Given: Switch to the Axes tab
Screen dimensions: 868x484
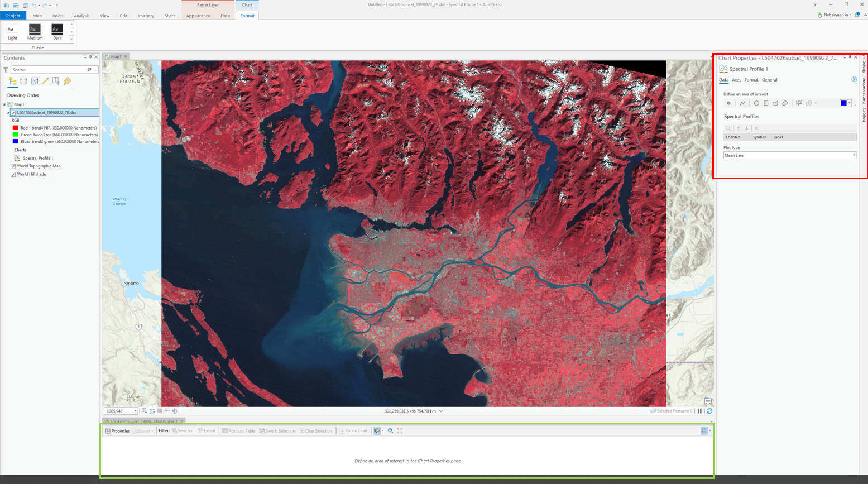Looking at the screenshot, I should [736, 80].
